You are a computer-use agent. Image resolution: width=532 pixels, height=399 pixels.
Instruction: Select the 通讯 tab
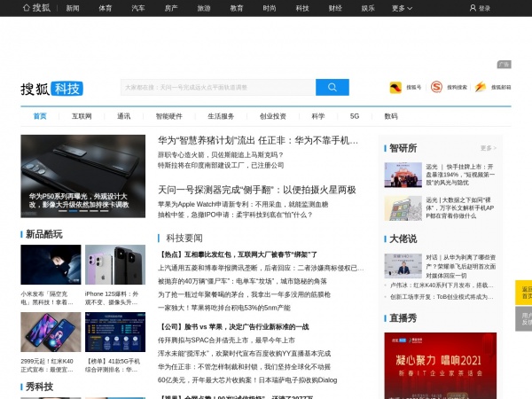click(124, 116)
